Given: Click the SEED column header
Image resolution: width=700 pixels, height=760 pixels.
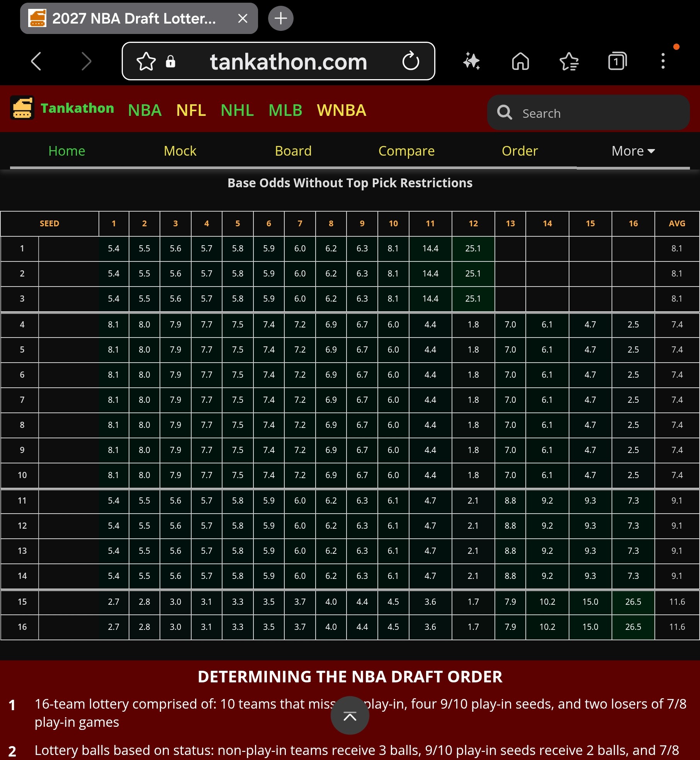Looking at the screenshot, I should [x=49, y=224].
